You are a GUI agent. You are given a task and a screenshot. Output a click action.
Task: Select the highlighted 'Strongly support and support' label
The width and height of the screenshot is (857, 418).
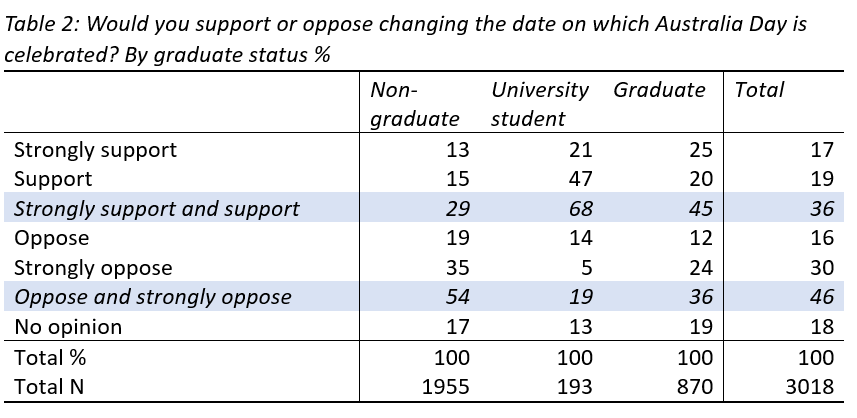[x=156, y=209]
